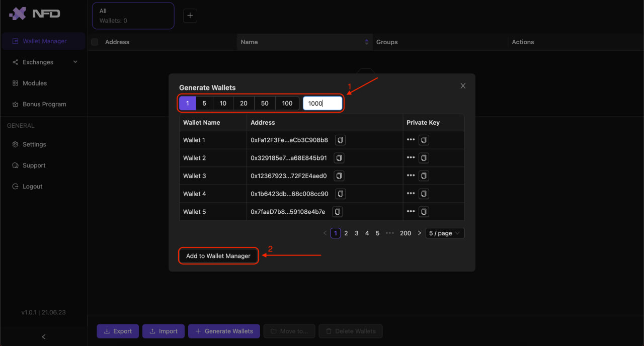This screenshot has width=644, height=346.
Task: Open Wallet Manager in sidebar
Action: (x=44, y=41)
